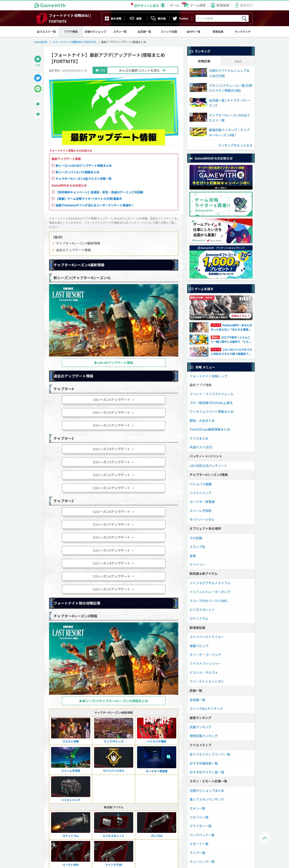This screenshot has width=289, height=868.
Task: Click the ▶v26.00アップデート情報 button
Action: tap(114, 363)
